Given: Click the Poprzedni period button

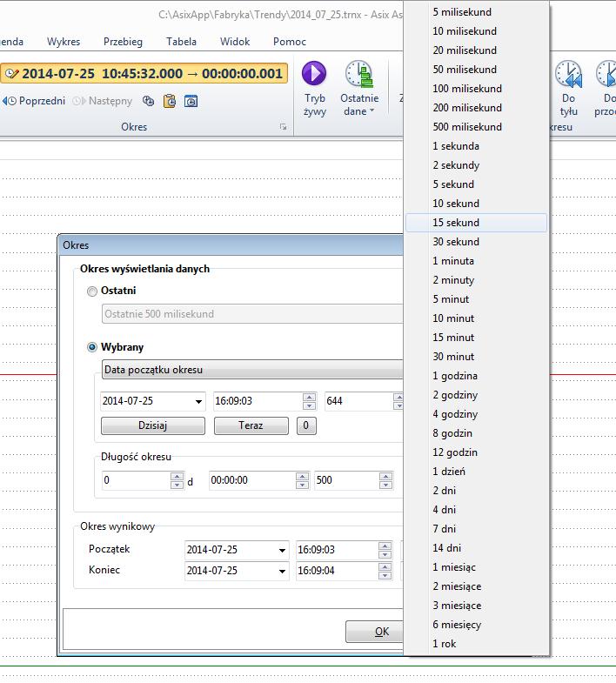Looking at the screenshot, I should coord(34,101).
